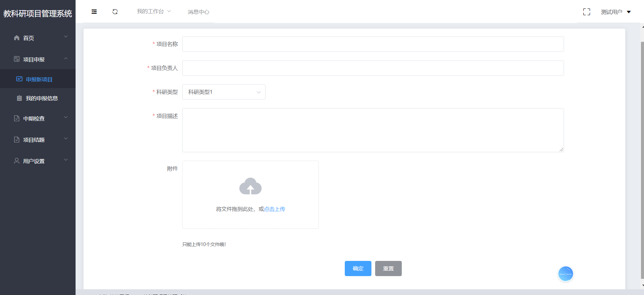Collapse the 项目申报 menu chevron
This screenshot has height=295, width=644.
coord(66,58)
